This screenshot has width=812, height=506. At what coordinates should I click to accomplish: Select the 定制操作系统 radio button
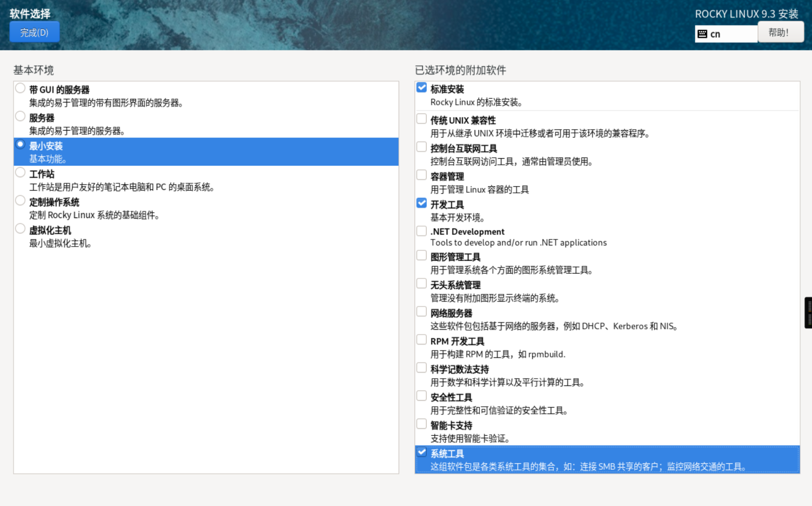click(x=20, y=201)
